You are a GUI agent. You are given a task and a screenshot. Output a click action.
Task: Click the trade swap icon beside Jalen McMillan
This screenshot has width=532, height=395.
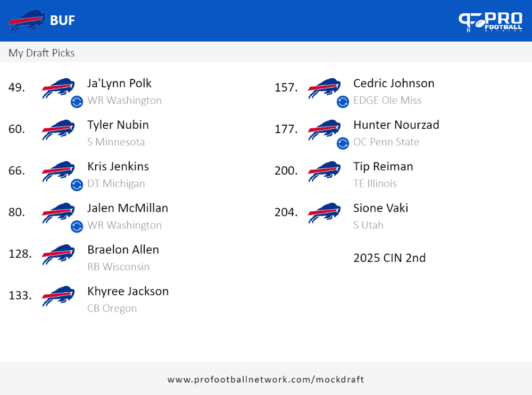(77, 226)
